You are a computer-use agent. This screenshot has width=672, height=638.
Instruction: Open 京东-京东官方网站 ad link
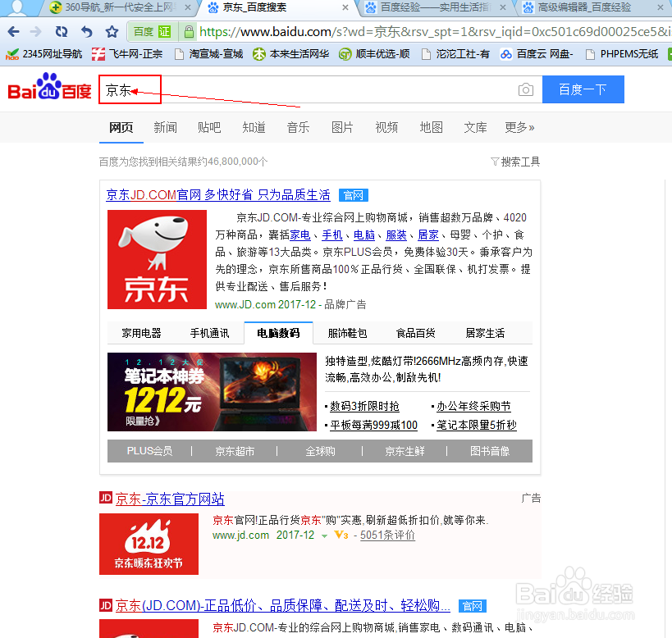(170, 499)
